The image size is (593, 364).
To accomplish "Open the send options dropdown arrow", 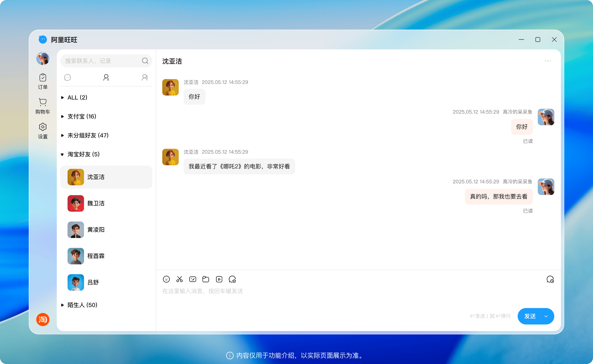I will pyautogui.click(x=546, y=316).
